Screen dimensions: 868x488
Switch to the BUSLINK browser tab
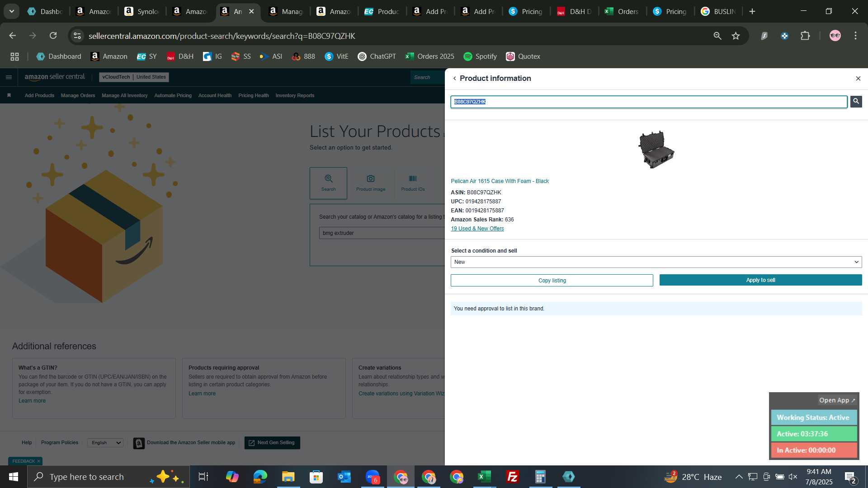(718, 11)
